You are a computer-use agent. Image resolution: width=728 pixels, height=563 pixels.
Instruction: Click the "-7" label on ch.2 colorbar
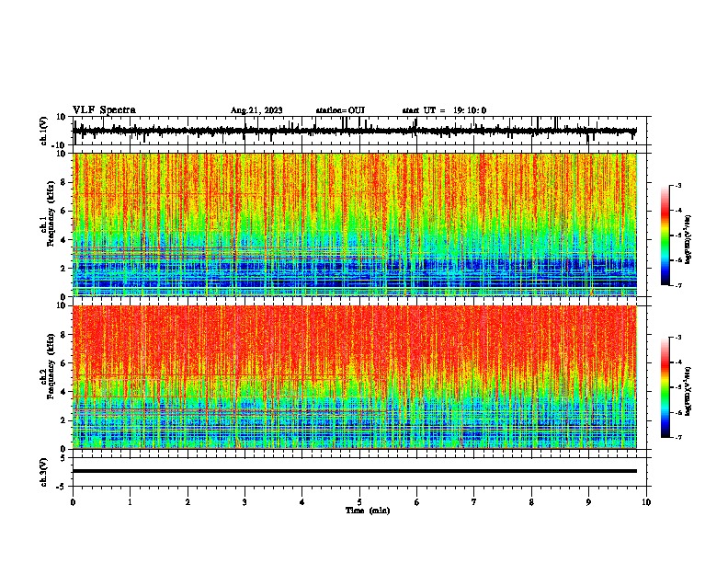677,437
